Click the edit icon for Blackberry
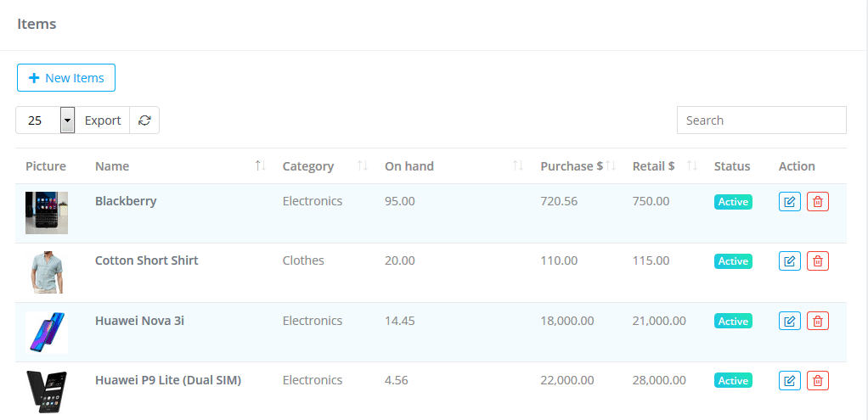Image resolution: width=868 pixels, height=420 pixels. (x=789, y=201)
